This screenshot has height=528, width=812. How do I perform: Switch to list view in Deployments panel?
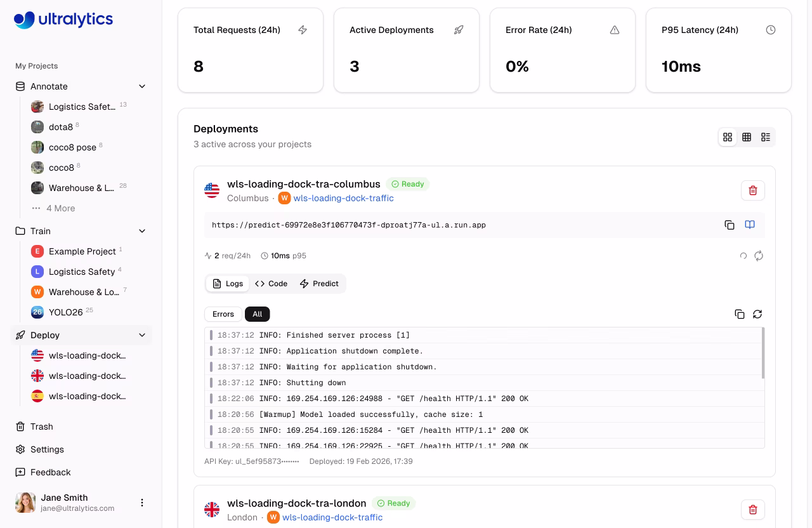coord(766,136)
